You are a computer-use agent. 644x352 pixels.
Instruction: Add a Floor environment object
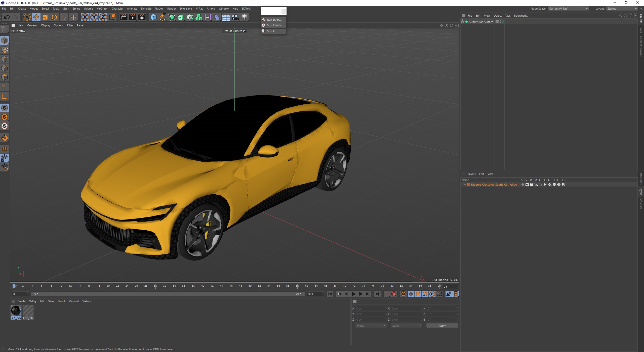226,17
